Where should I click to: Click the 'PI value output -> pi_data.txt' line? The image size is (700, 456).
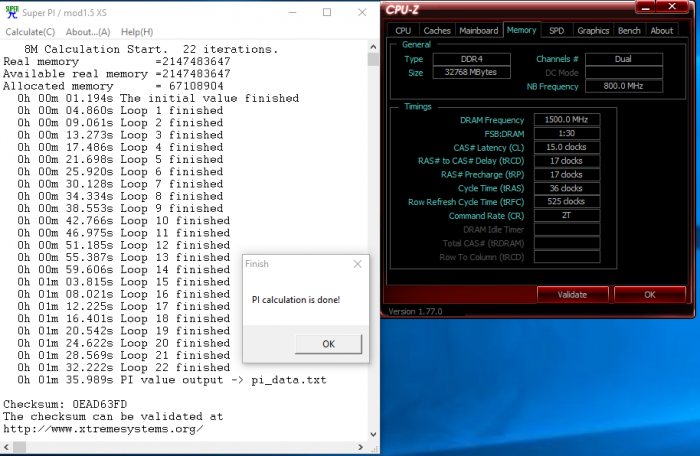pyautogui.click(x=172, y=380)
